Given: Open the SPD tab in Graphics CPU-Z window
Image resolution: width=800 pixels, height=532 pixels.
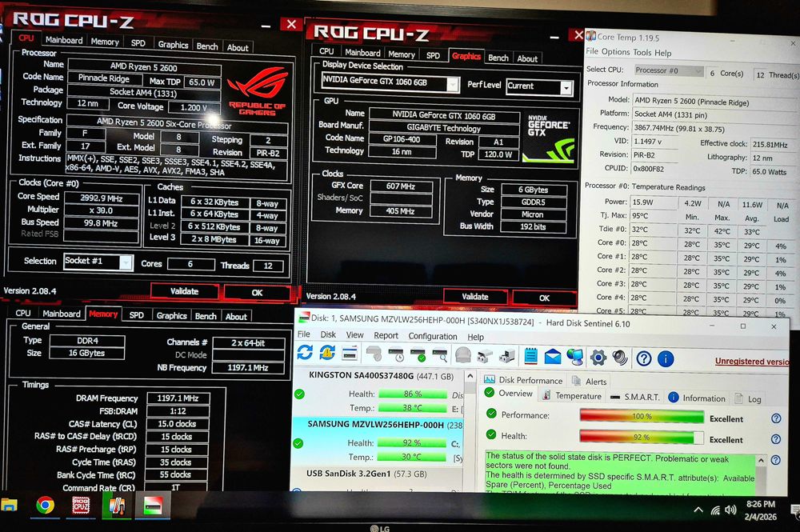Looking at the screenshot, I should tap(433, 55).
